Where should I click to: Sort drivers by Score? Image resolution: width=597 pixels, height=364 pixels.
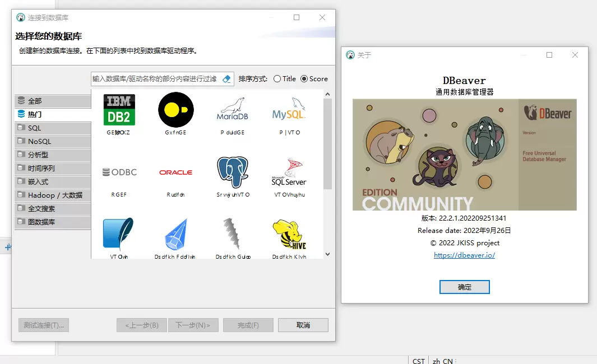pos(314,79)
